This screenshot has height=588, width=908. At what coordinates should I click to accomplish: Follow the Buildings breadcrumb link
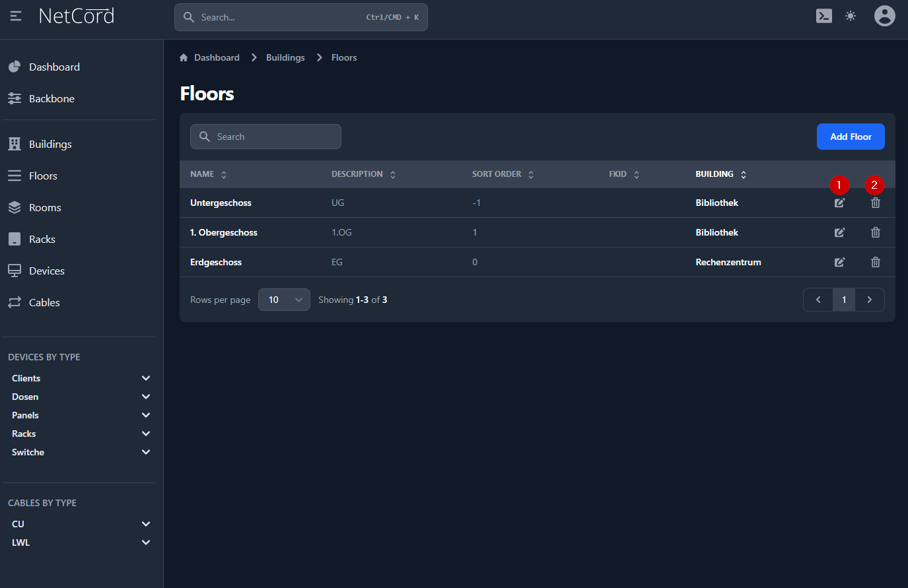[285, 58]
